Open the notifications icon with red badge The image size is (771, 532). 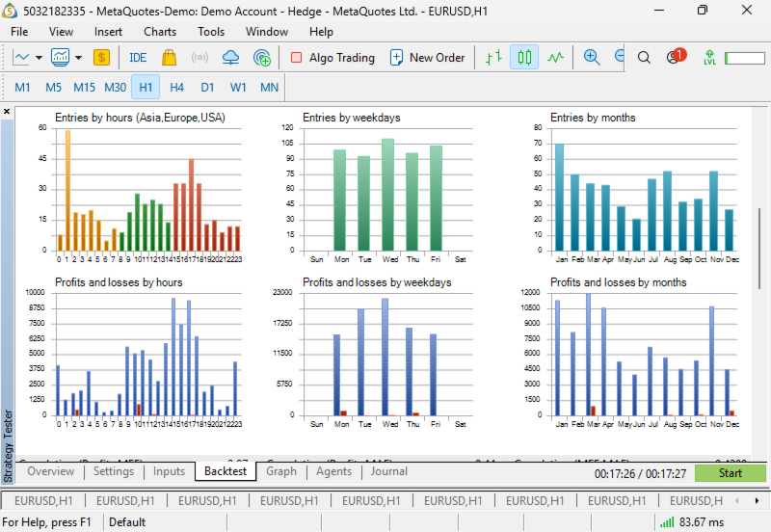point(675,58)
